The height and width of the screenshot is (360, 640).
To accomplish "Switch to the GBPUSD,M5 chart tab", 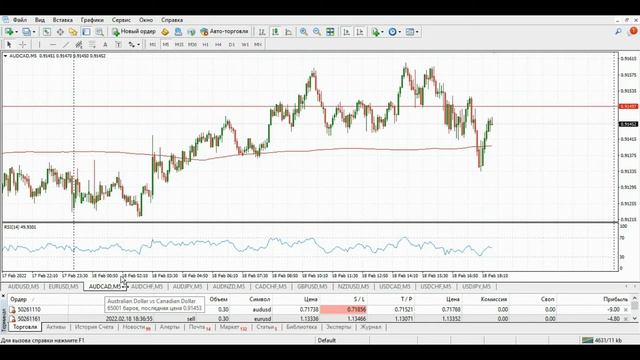I will click(x=312, y=287).
